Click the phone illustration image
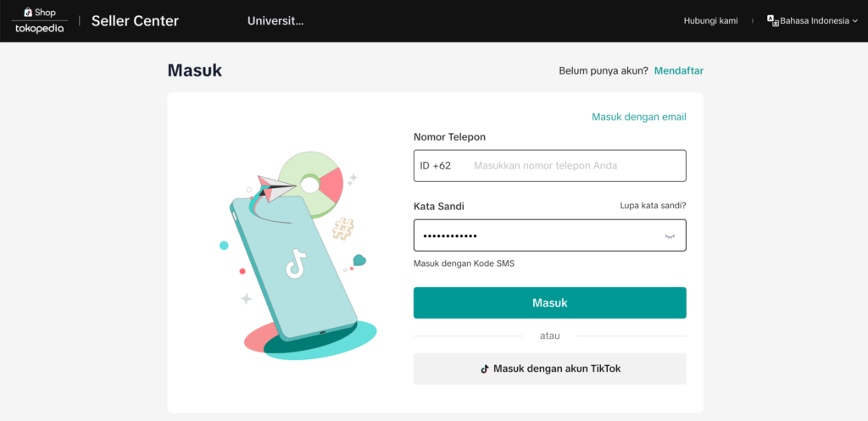The image size is (868, 421). coord(298,256)
